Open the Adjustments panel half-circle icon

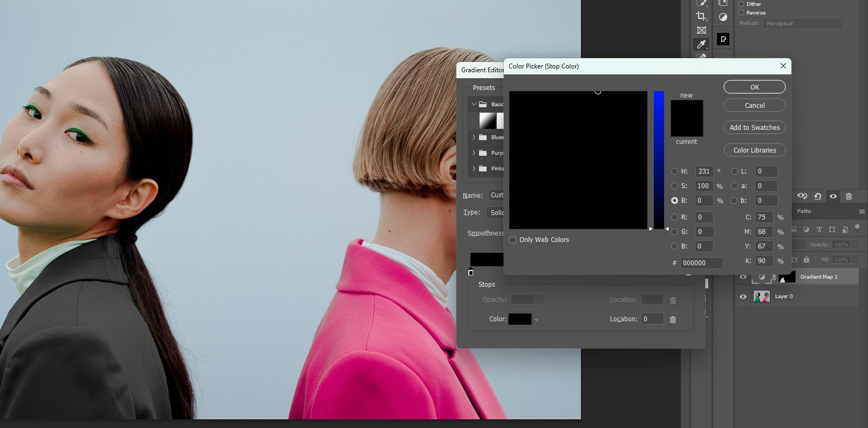point(723,17)
